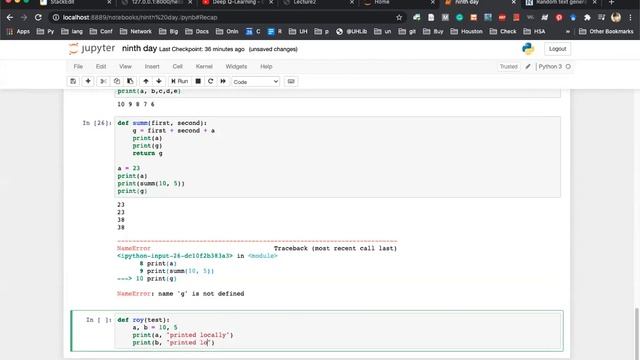
Task: Paste cells below with the clipboard icon
Action: 130,81
